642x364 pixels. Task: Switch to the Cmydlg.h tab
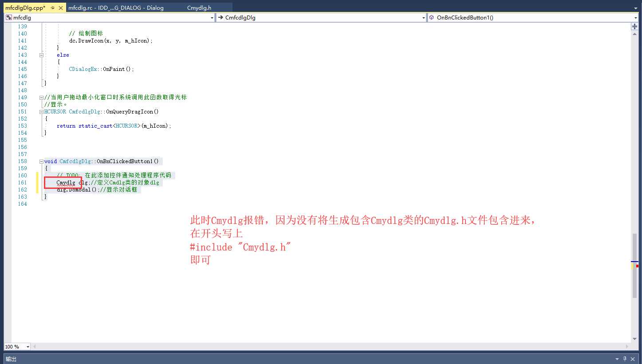pos(199,8)
